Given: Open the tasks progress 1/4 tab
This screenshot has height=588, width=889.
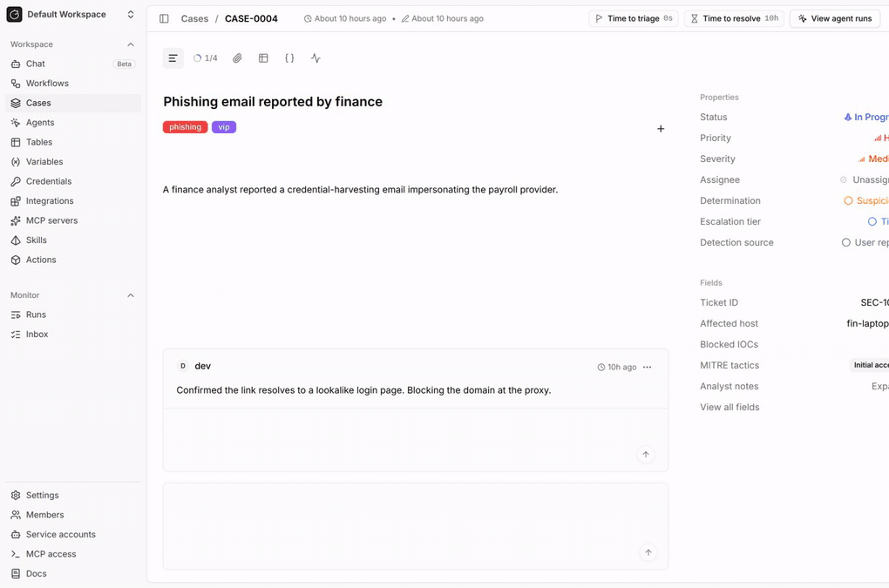Looking at the screenshot, I should (x=205, y=58).
